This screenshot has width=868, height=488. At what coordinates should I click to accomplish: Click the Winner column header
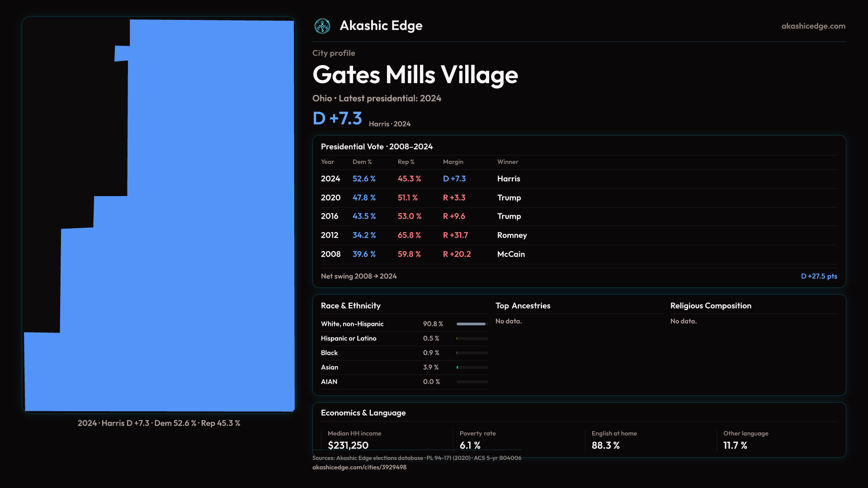507,162
